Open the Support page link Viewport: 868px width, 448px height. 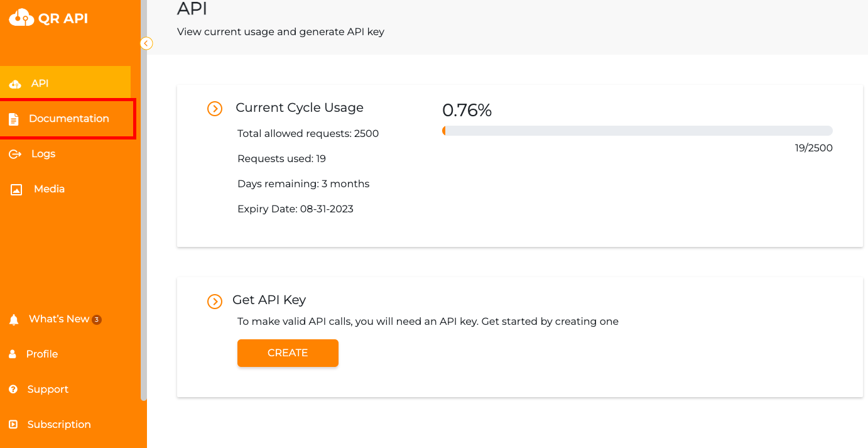48,390
